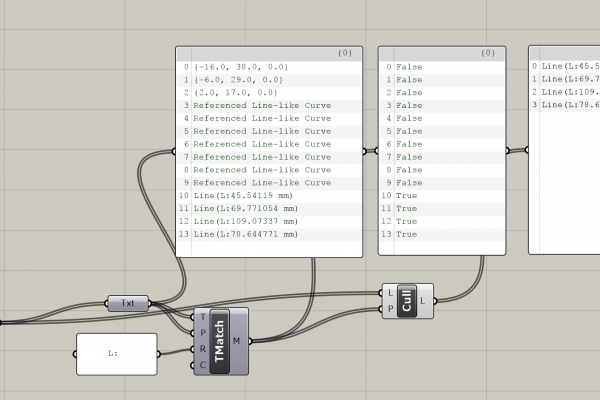Select row 8 Referenced Line-like Curve
Image resolution: width=600 pixels, height=400 pixels.
pyautogui.click(x=269, y=170)
